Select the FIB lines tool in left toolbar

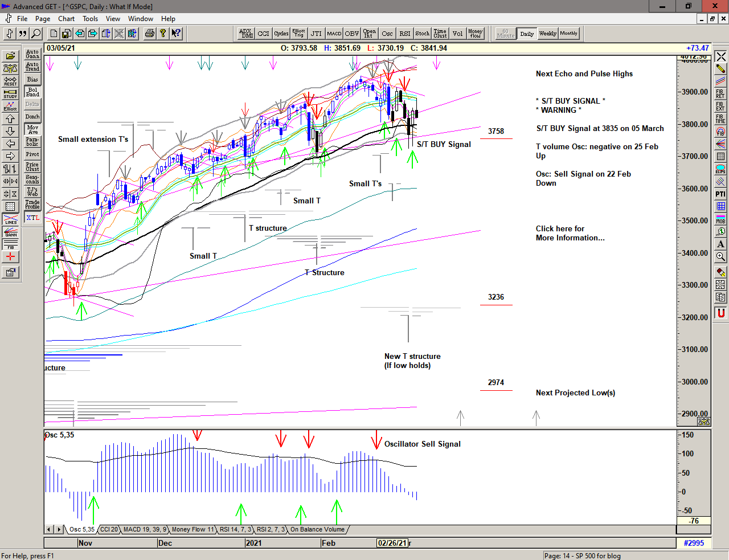click(x=10, y=244)
